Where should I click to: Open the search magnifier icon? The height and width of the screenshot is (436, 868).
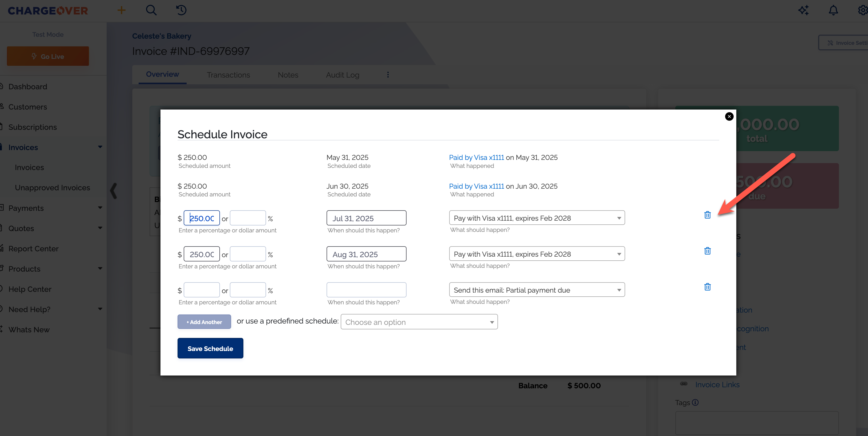151,10
